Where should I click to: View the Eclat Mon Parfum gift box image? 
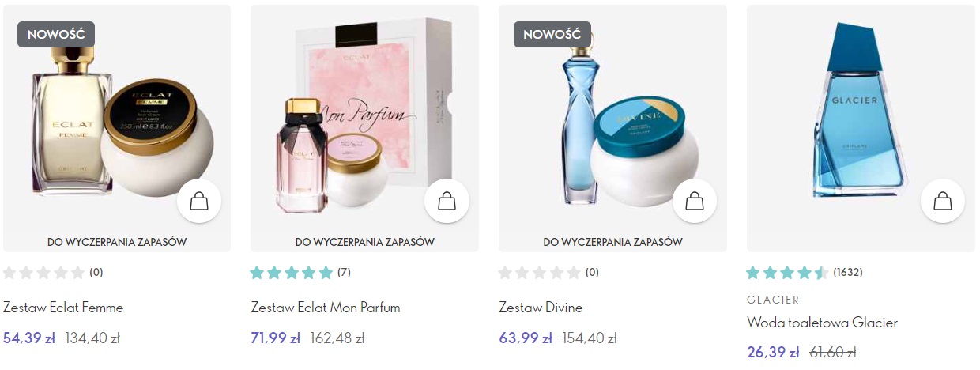click(x=364, y=119)
